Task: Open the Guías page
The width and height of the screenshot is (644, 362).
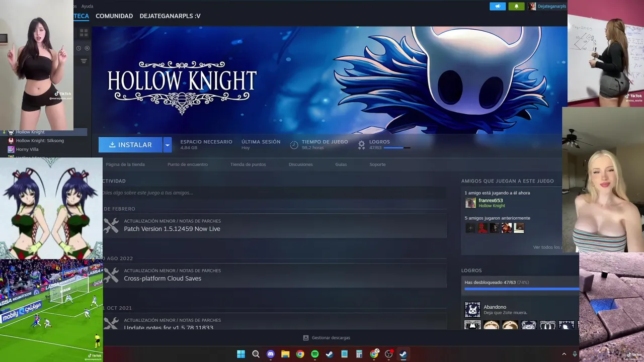Action: click(341, 164)
